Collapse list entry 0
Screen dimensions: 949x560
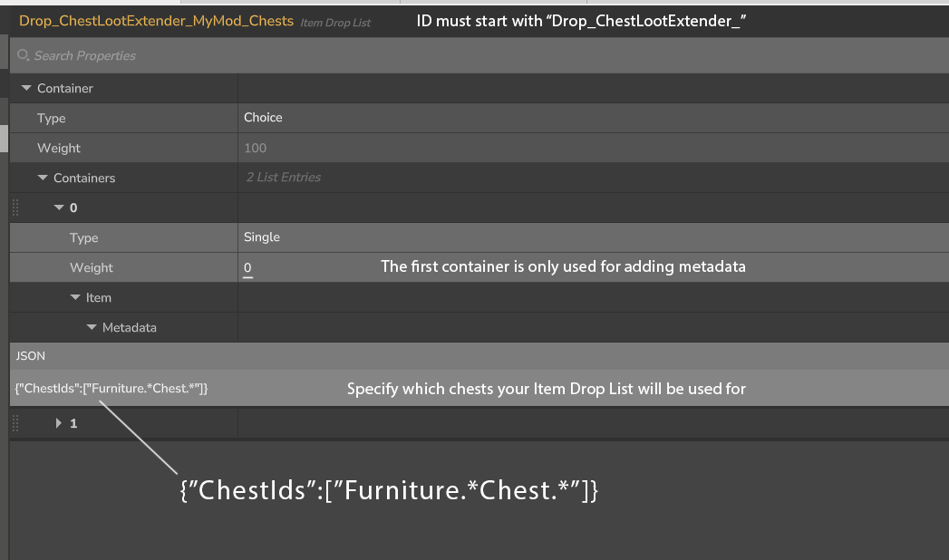pos(59,208)
